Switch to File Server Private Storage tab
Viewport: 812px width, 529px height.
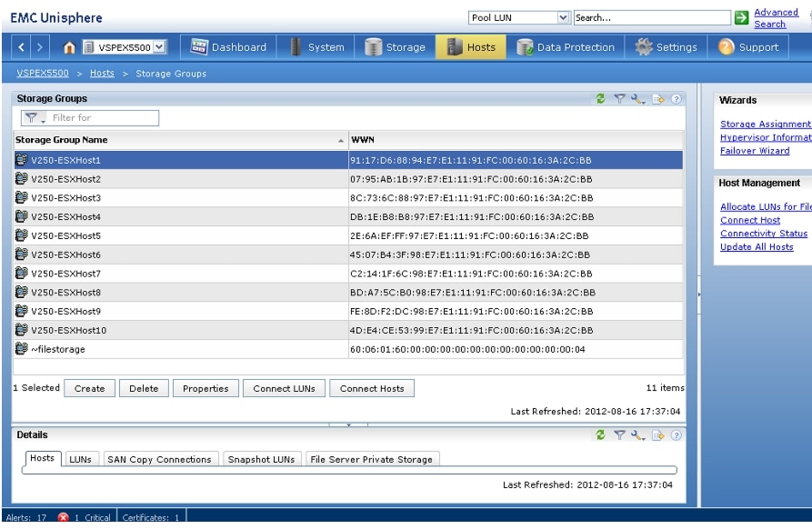pos(371,459)
